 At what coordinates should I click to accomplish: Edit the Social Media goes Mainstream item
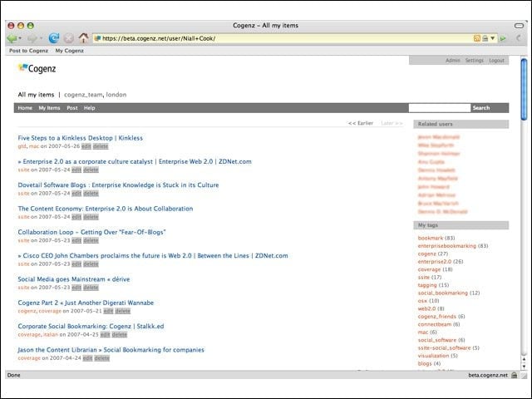(x=76, y=288)
